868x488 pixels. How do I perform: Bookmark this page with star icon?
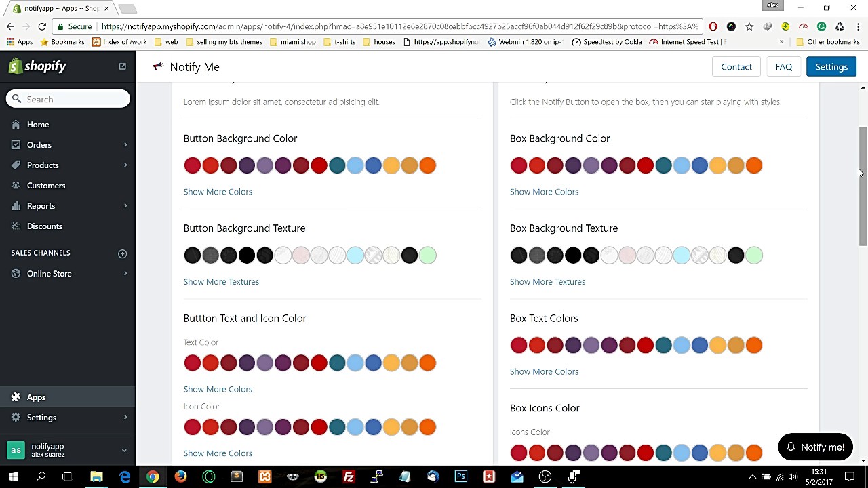[749, 26]
